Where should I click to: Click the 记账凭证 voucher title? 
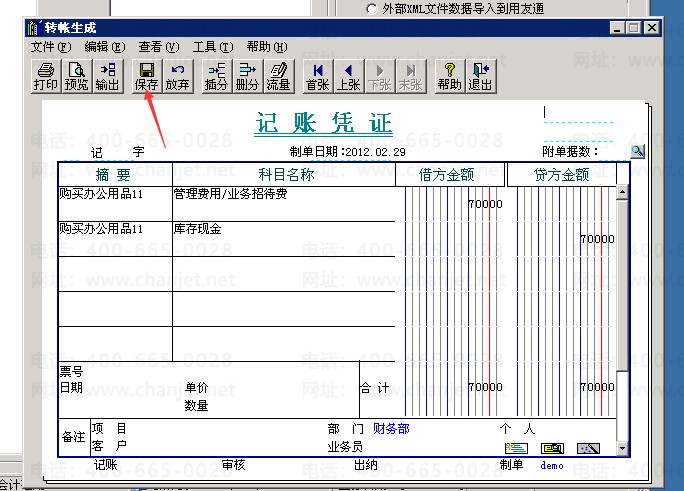point(323,123)
